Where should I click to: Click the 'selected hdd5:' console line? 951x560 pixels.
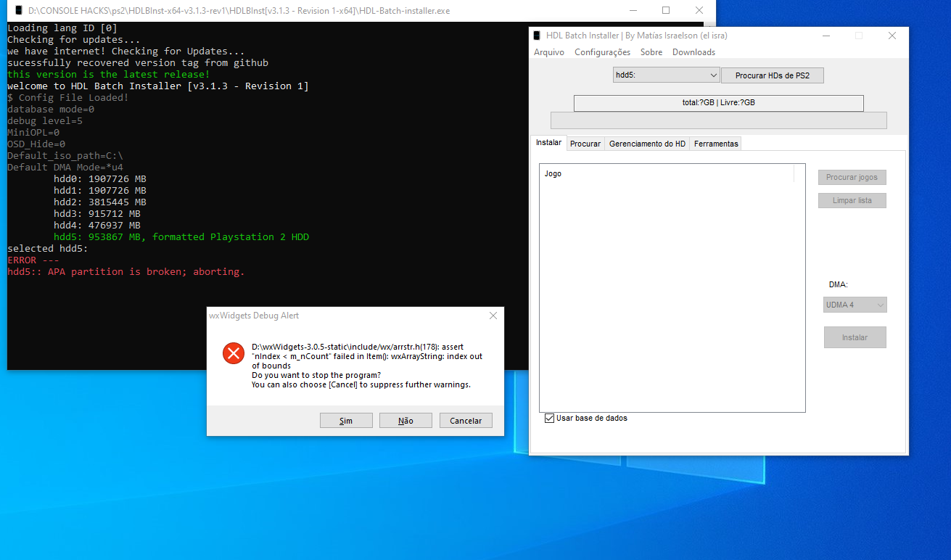coord(48,249)
